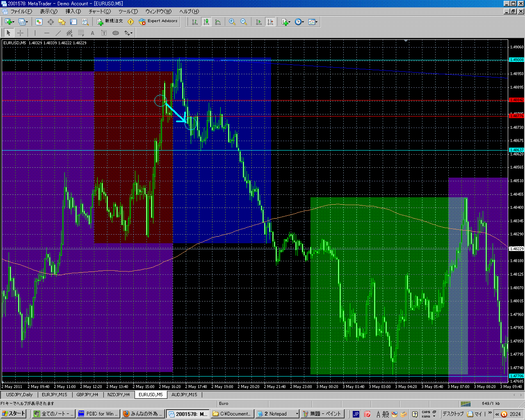Toggle the chart shift button
The height and width of the screenshot is (420, 525).
pyautogui.click(x=270, y=22)
